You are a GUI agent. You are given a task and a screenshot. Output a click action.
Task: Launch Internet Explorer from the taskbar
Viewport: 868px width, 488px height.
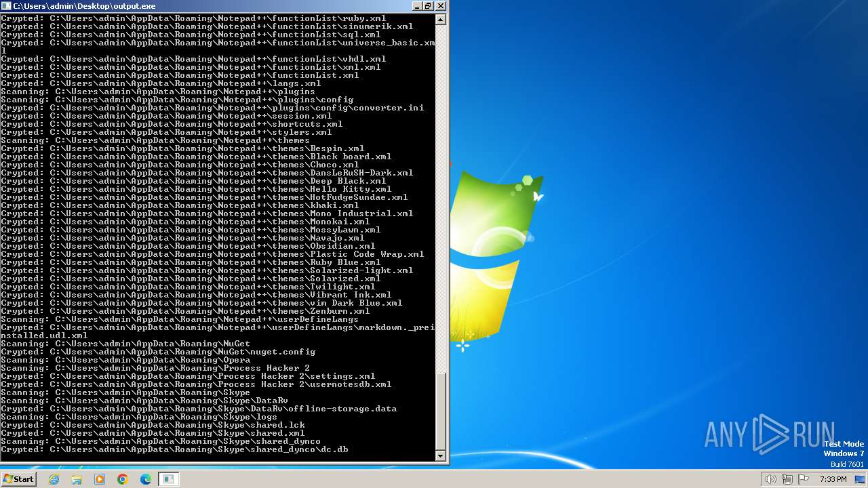[54, 479]
